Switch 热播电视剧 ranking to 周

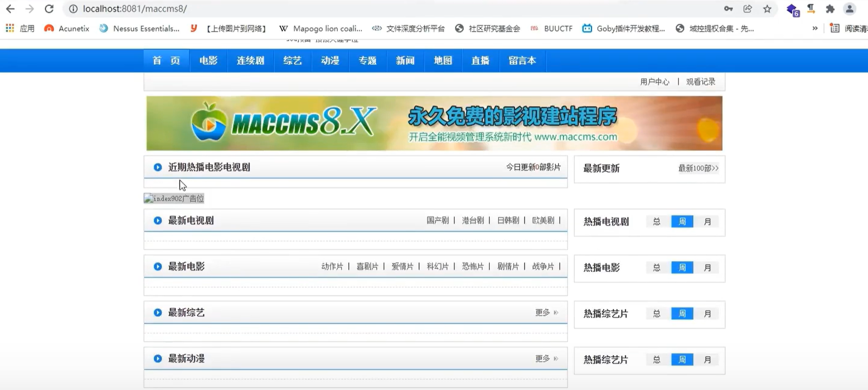click(x=682, y=221)
